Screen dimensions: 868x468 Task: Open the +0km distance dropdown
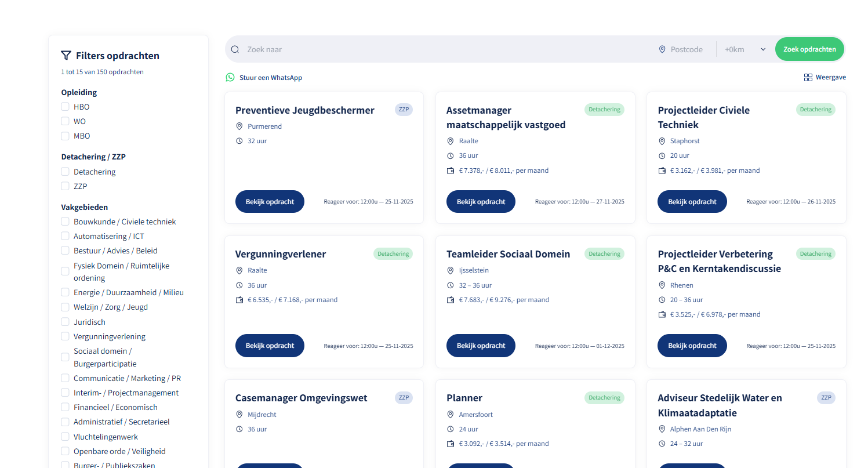click(745, 49)
